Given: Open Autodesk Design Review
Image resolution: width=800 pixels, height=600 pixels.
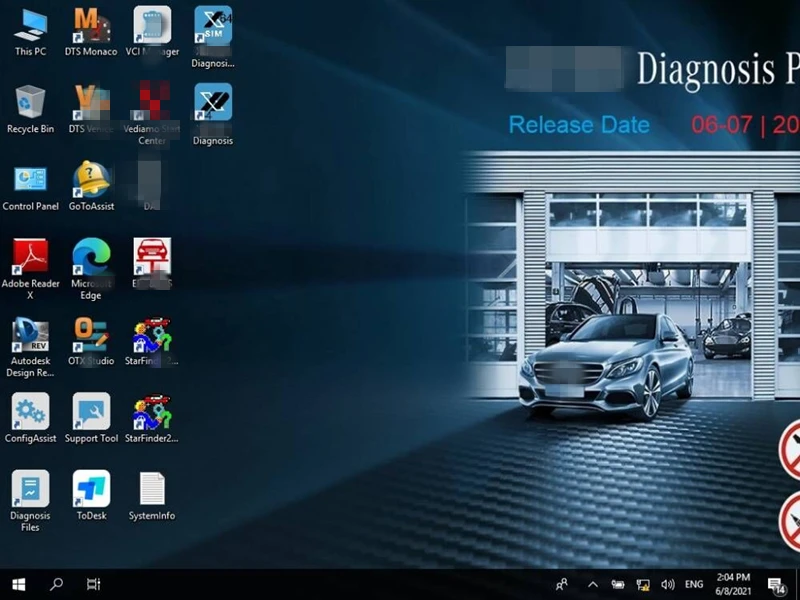Looking at the screenshot, I should pos(30,347).
